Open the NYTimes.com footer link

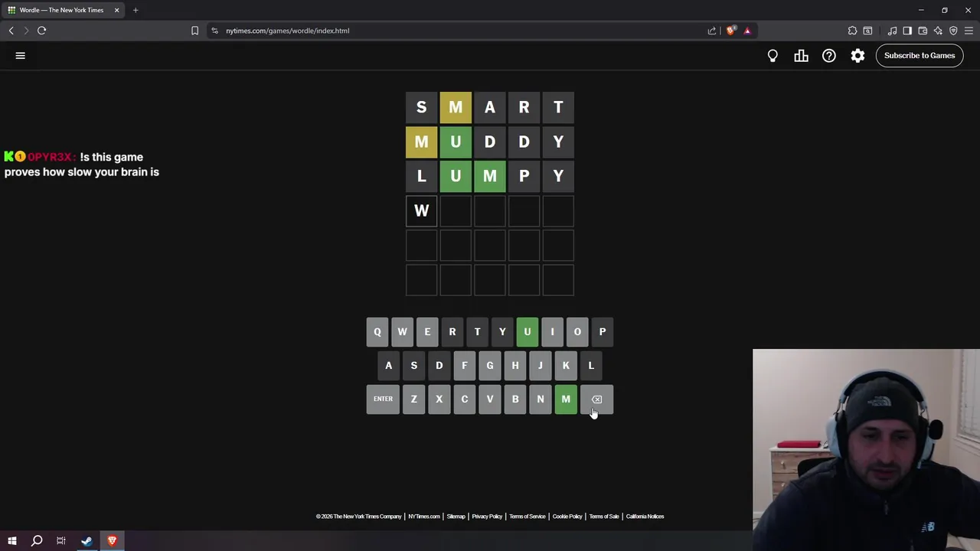point(424,517)
